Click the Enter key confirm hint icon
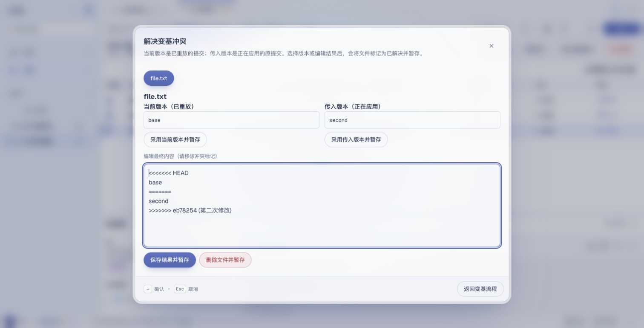 [x=148, y=289]
